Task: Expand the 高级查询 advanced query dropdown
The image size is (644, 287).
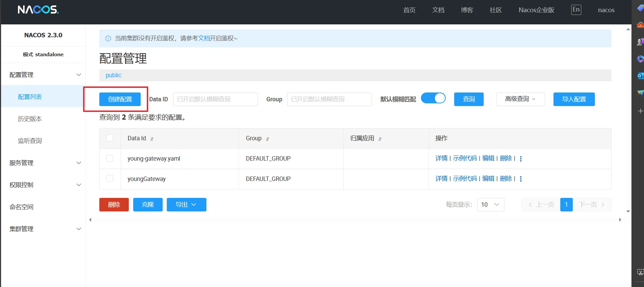Action: [x=520, y=99]
